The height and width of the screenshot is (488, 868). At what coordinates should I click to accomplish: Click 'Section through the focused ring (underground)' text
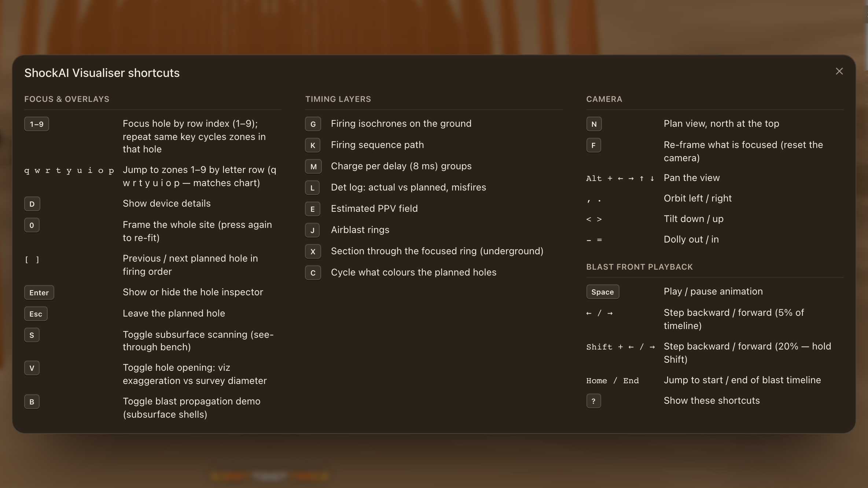(437, 251)
